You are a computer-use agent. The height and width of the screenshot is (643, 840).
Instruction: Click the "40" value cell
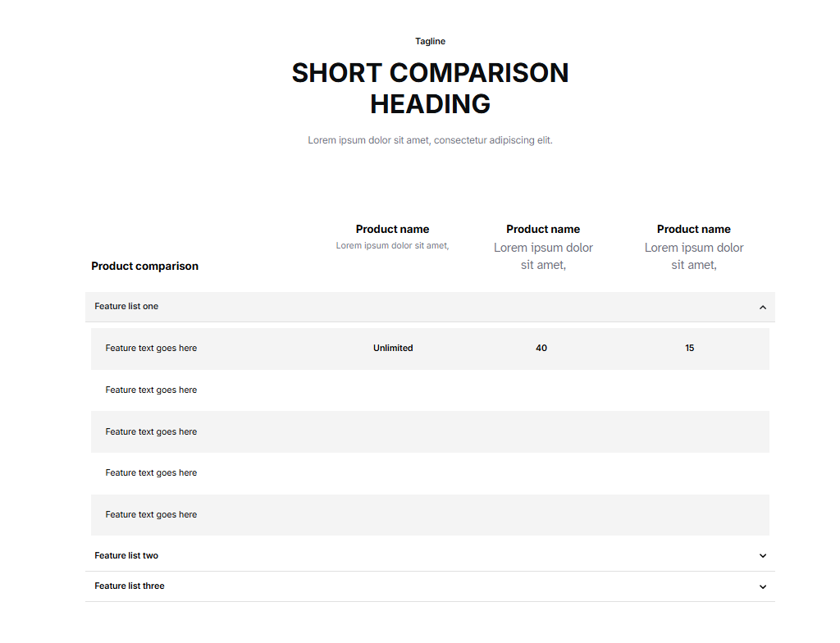click(541, 349)
